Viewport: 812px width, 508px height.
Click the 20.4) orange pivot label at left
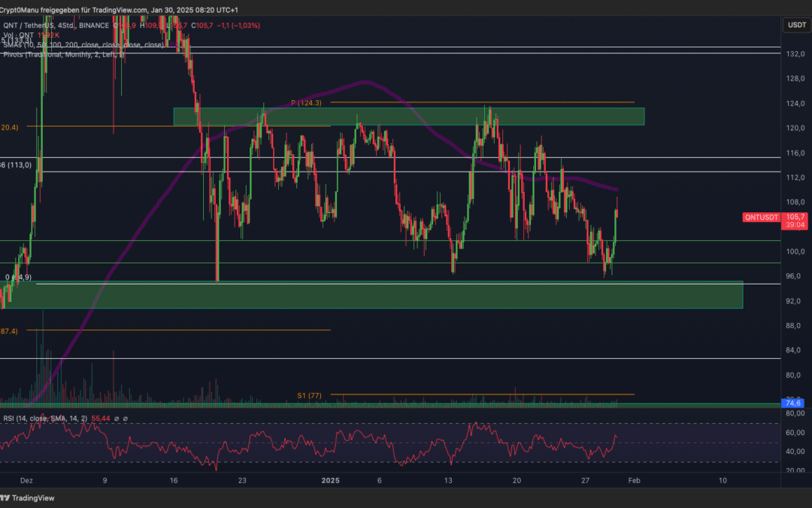tap(9, 127)
